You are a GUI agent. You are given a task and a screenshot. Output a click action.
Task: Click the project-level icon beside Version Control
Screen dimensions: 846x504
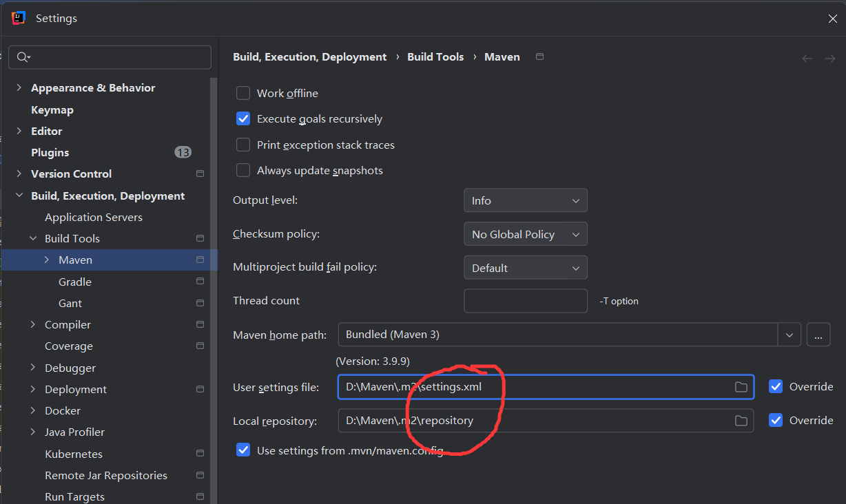pyautogui.click(x=200, y=174)
